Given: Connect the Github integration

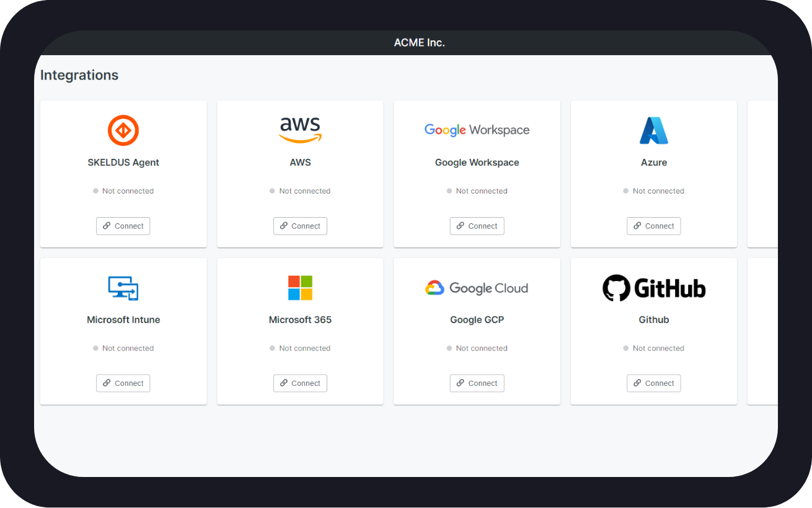Looking at the screenshot, I should pos(654,383).
